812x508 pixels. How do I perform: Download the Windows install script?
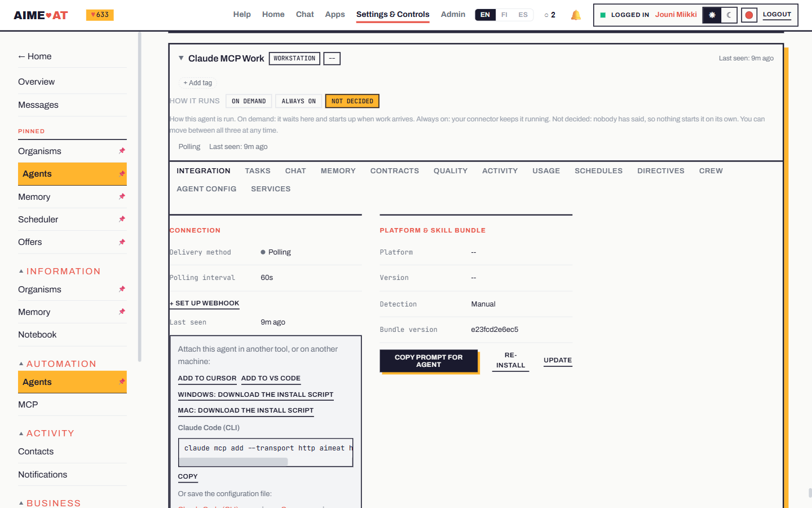255,395
